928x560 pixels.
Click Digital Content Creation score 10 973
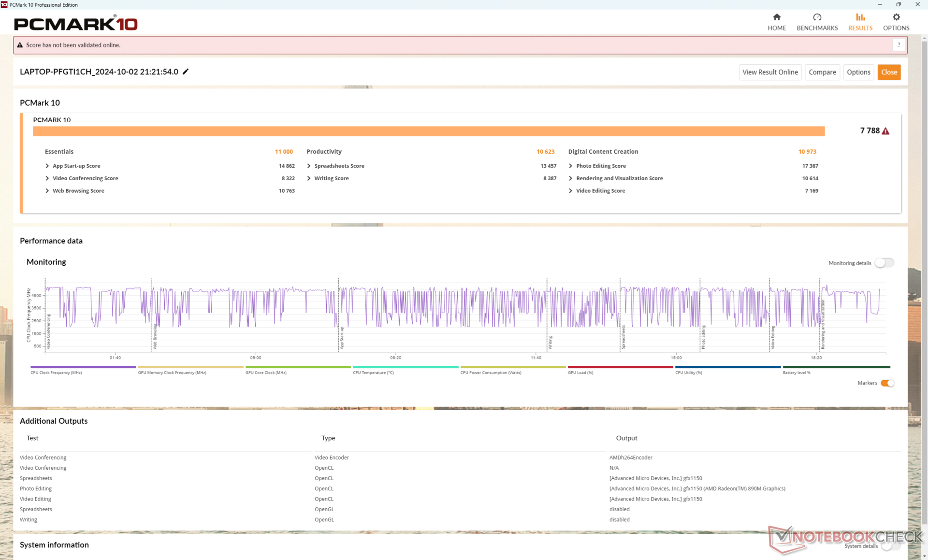point(807,152)
